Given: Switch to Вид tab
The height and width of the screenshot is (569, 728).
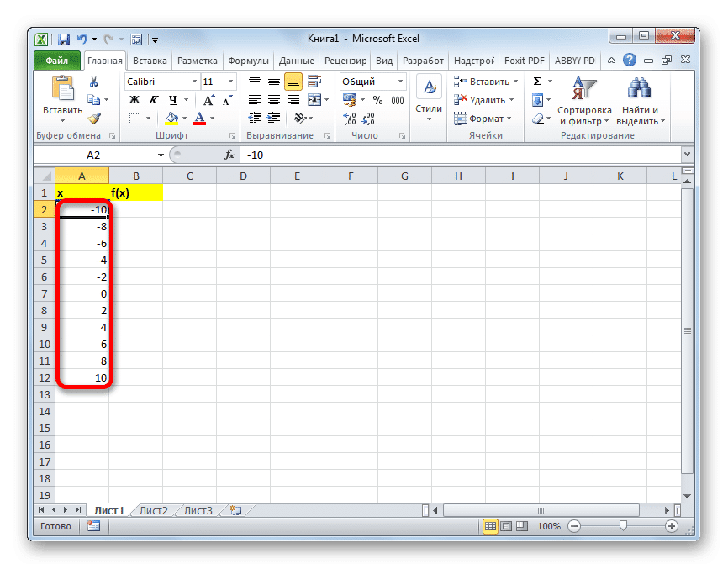Looking at the screenshot, I should click(384, 61).
